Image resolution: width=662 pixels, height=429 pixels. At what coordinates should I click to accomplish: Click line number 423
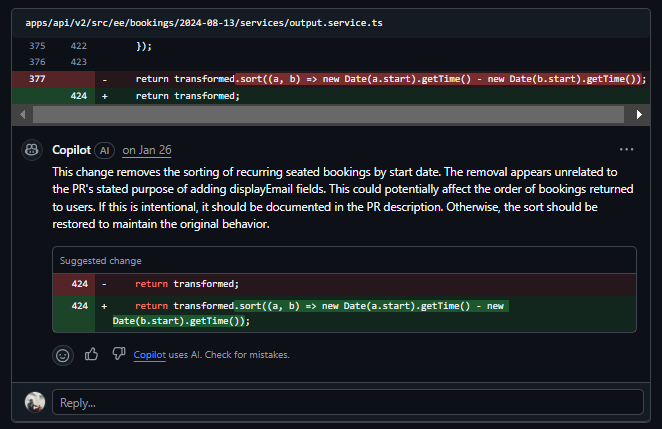[x=79, y=62]
